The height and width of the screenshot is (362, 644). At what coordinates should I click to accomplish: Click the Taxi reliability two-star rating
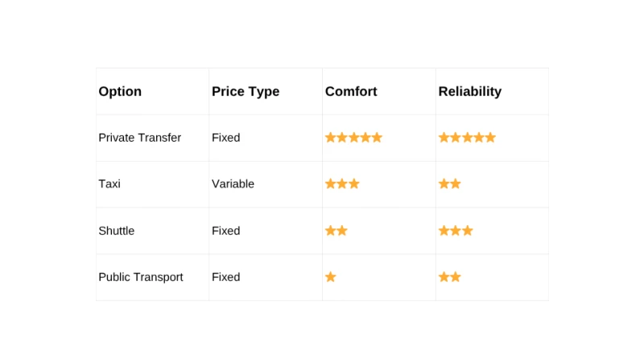449,183
